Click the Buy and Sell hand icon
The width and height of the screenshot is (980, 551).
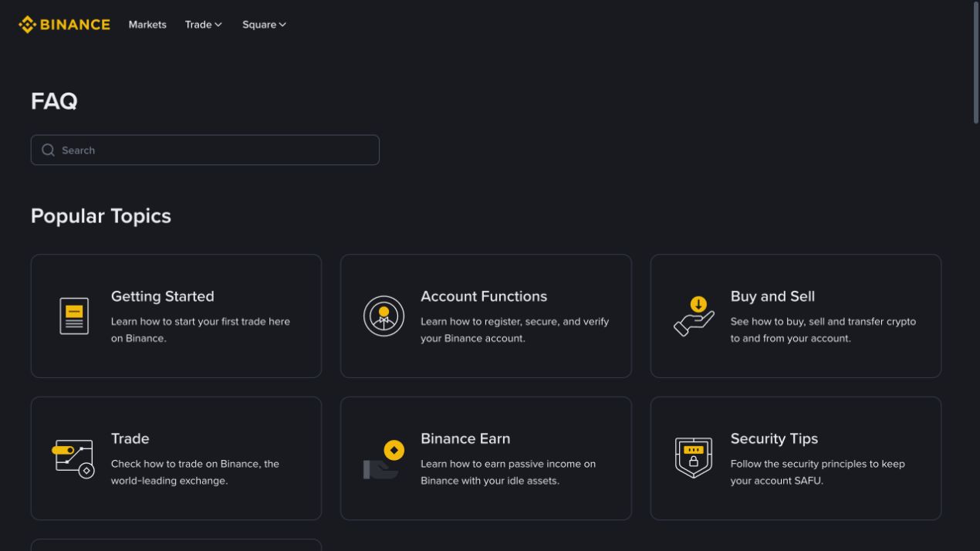[x=694, y=316]
